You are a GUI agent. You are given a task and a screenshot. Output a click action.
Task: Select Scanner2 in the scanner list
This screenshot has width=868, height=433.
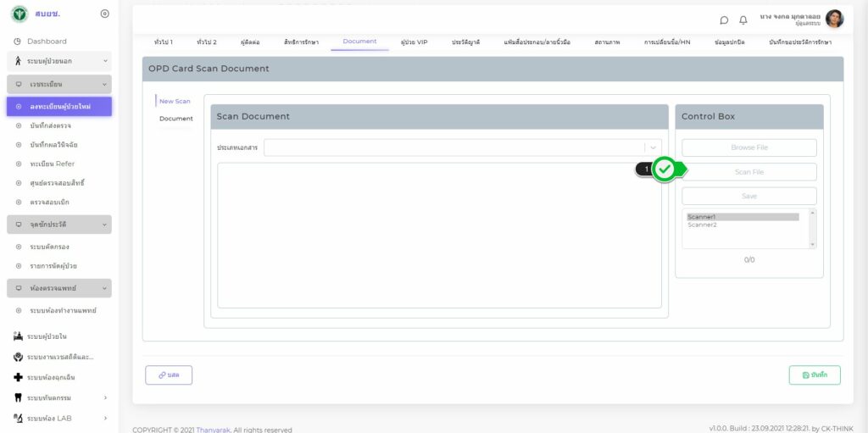tap(703, 225)
